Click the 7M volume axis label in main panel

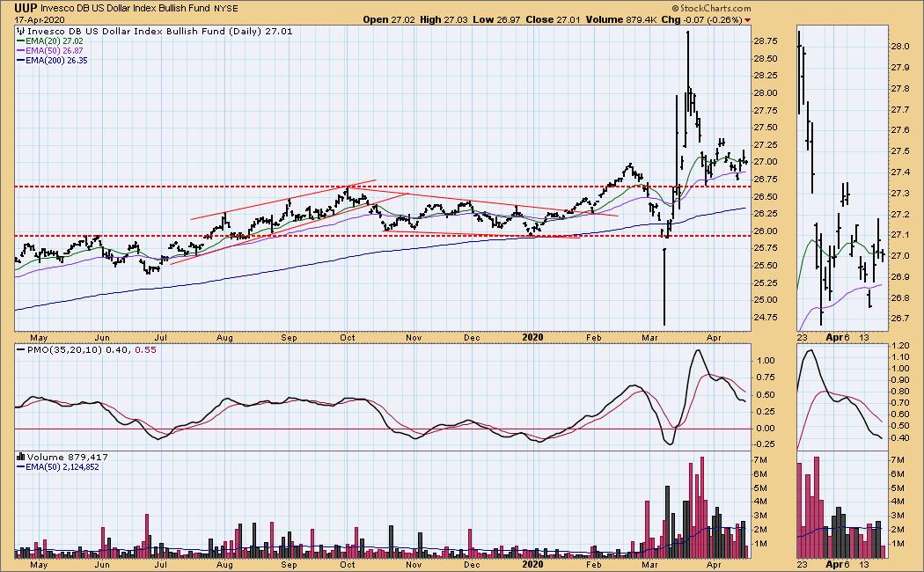760,460
